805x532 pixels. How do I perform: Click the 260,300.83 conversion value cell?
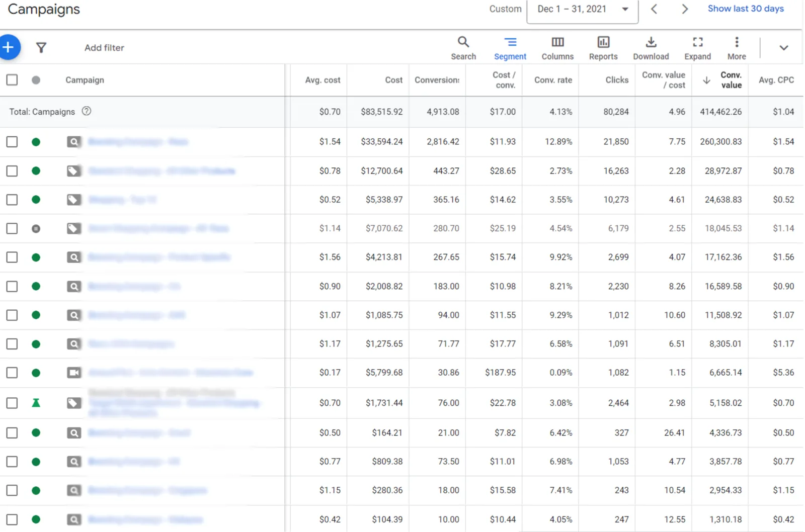(x=720, y=142)
